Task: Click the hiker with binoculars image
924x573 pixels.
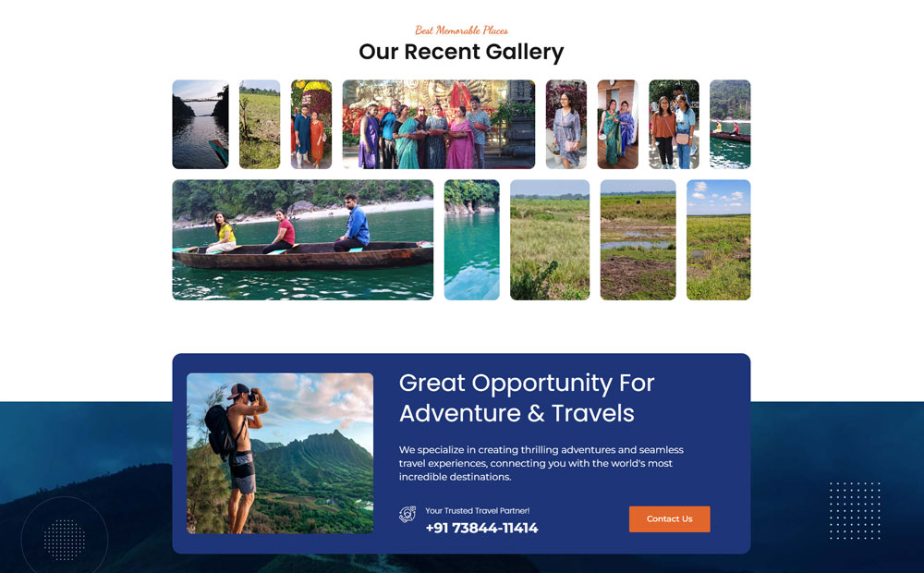Action: tap(280, 454)
